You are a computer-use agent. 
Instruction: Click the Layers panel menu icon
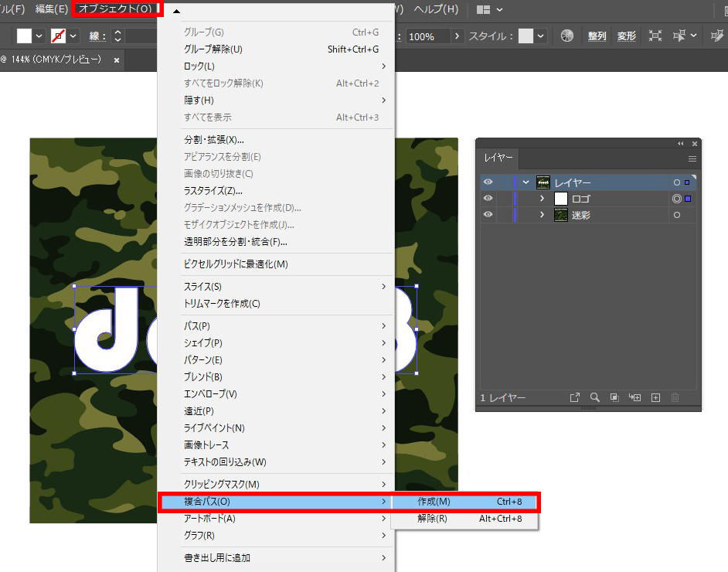[692, 158]
